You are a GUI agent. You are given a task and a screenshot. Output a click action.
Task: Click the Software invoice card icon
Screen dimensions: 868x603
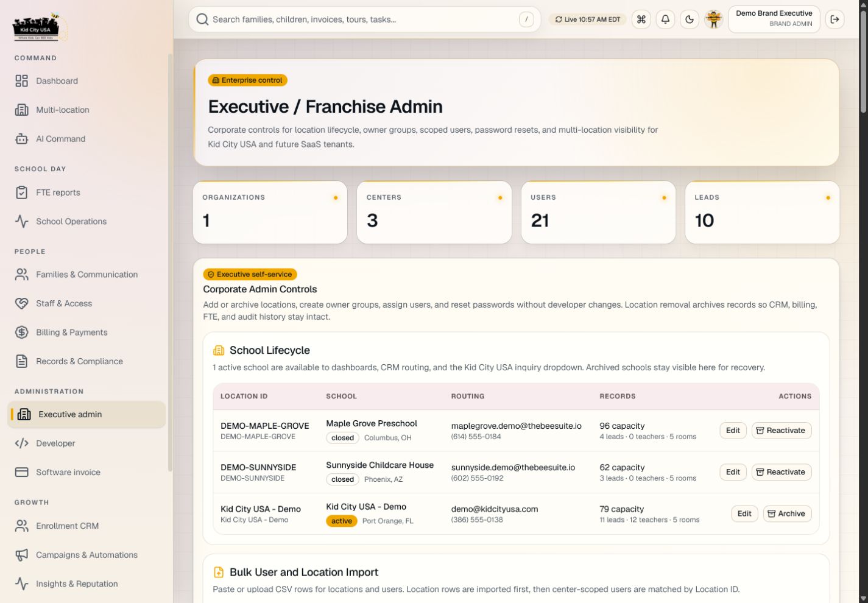(x=22, y=472)
